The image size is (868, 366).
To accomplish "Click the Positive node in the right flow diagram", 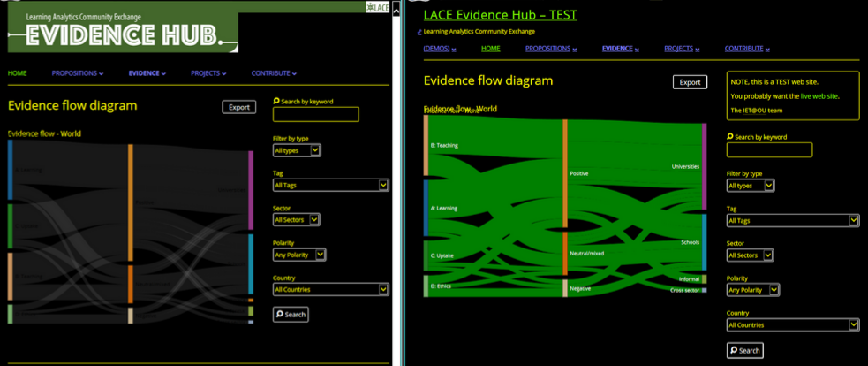I will [565, 173].
